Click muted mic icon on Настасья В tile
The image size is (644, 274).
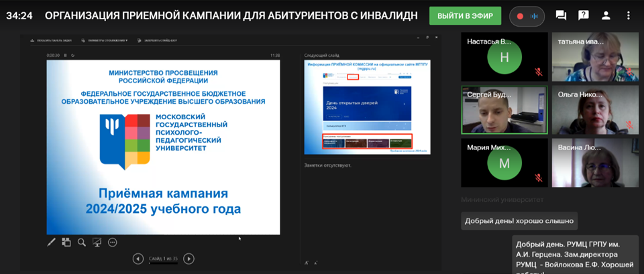(539, 72)
